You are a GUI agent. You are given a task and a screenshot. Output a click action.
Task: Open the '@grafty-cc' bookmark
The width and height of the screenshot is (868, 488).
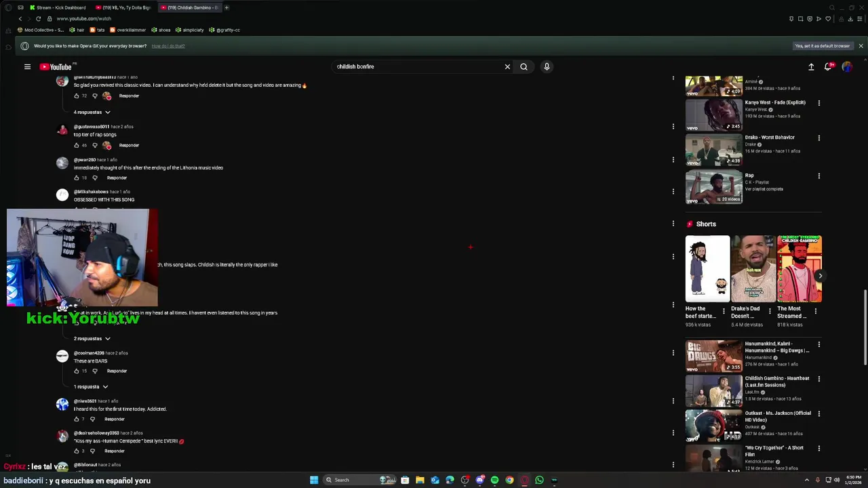(224, 30)
